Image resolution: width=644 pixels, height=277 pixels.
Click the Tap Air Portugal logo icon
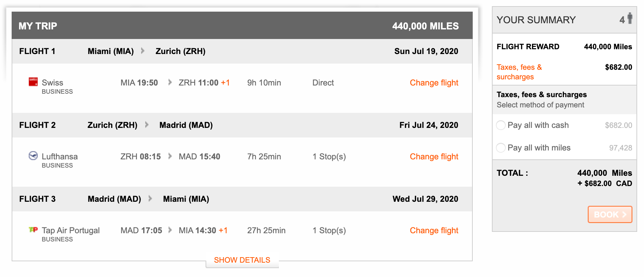[x=33, y=229]
